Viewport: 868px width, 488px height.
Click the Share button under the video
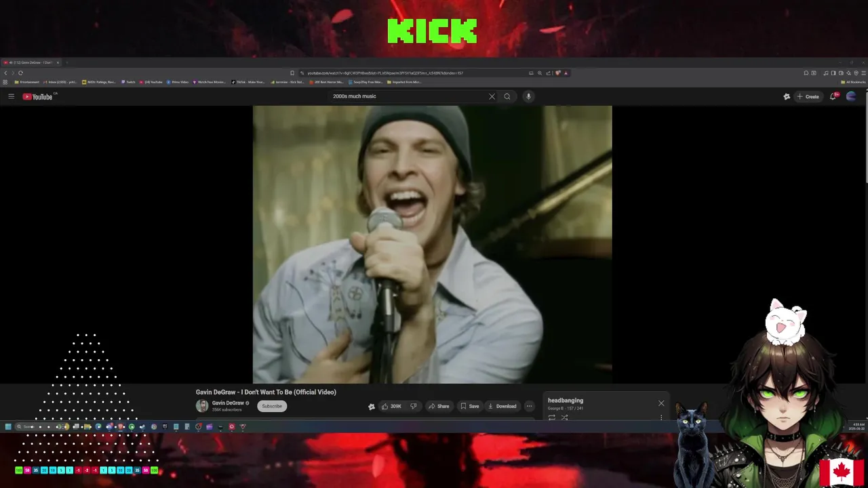[439, 406]
